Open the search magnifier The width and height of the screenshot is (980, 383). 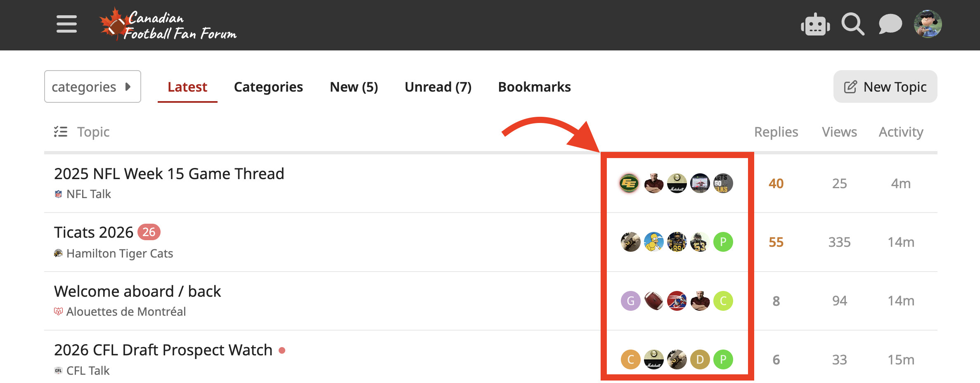click(852, 24)
